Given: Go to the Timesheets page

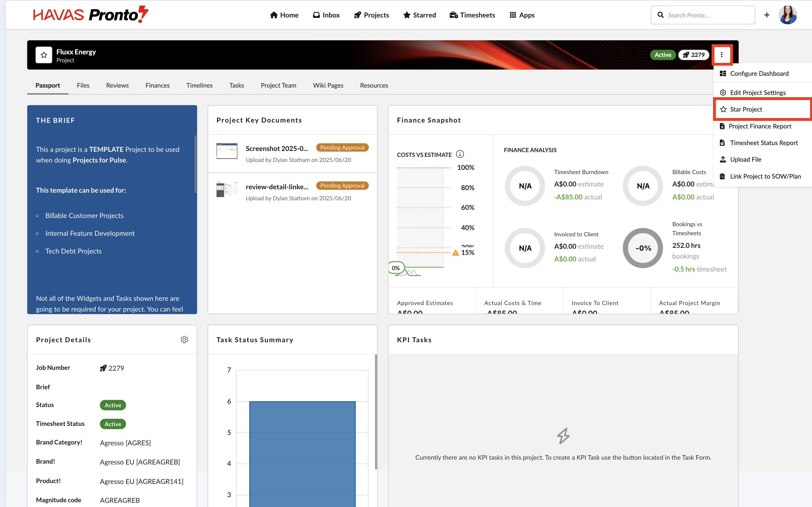Looking at the screenshot, I should (x=472, y=15).
